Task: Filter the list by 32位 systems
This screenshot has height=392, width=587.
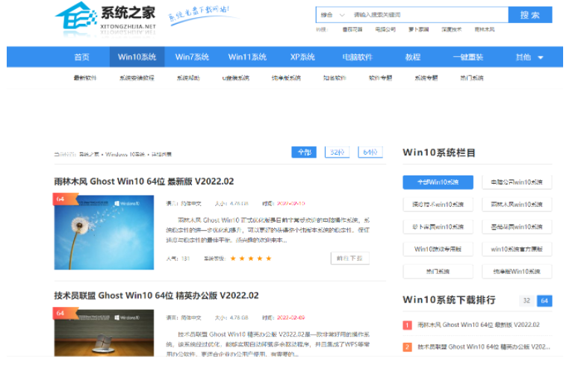Action: [337, 152]
